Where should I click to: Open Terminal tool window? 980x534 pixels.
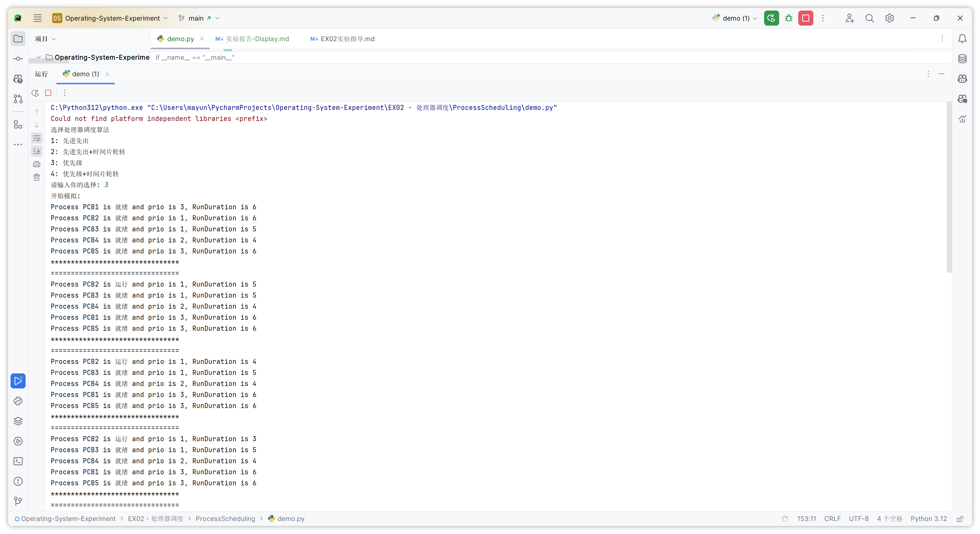[x=18, y=461]
